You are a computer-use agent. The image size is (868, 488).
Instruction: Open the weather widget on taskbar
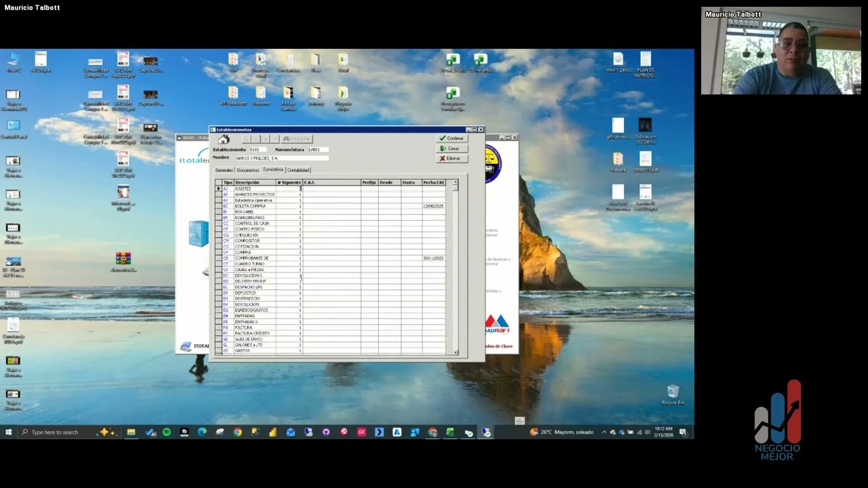(561, 432)
